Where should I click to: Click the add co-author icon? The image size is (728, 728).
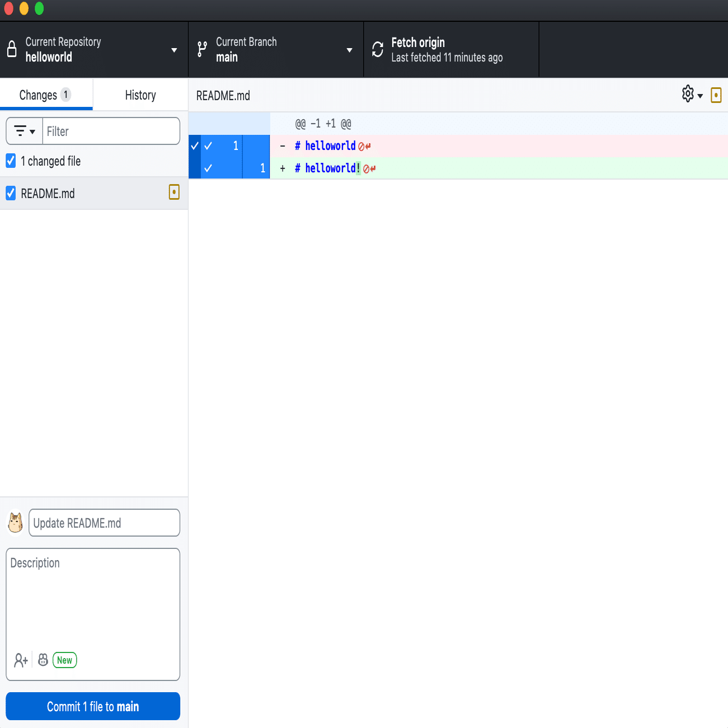coord(21,660)
